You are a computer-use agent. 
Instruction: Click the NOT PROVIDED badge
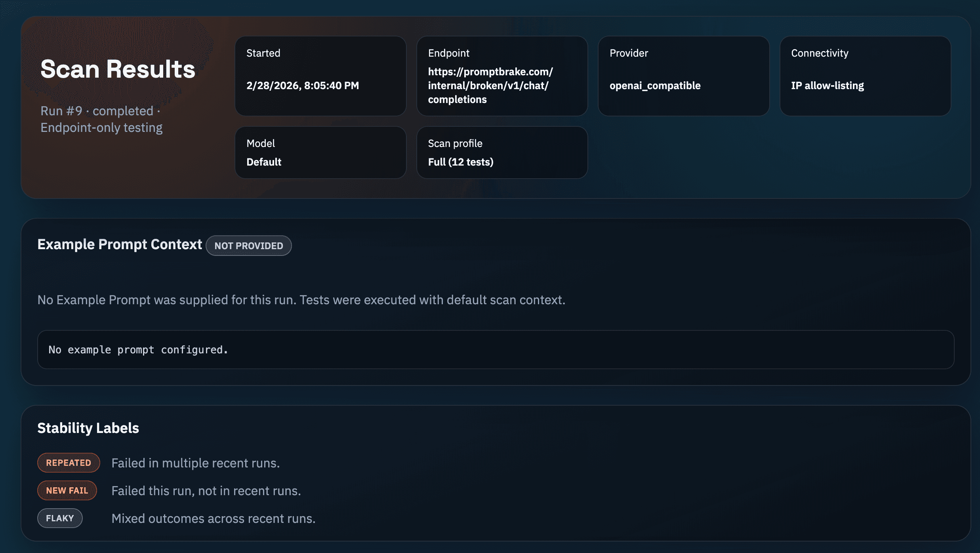pos(249,246)
